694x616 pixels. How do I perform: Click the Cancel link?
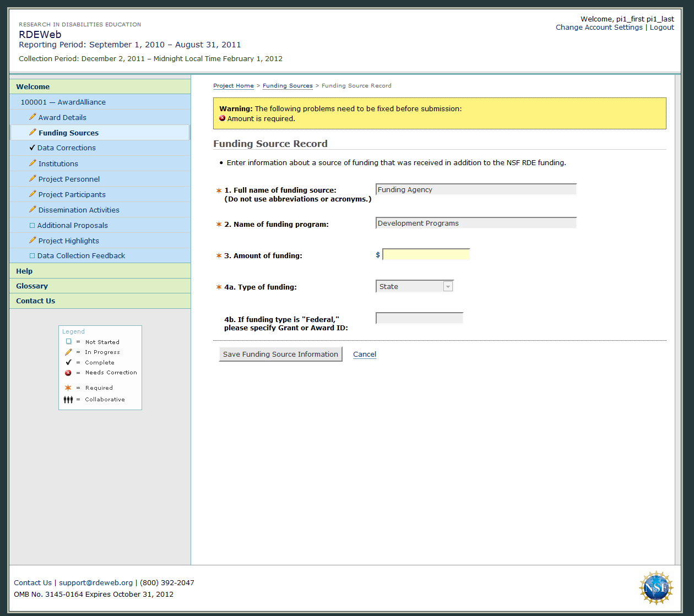(365, 354)
